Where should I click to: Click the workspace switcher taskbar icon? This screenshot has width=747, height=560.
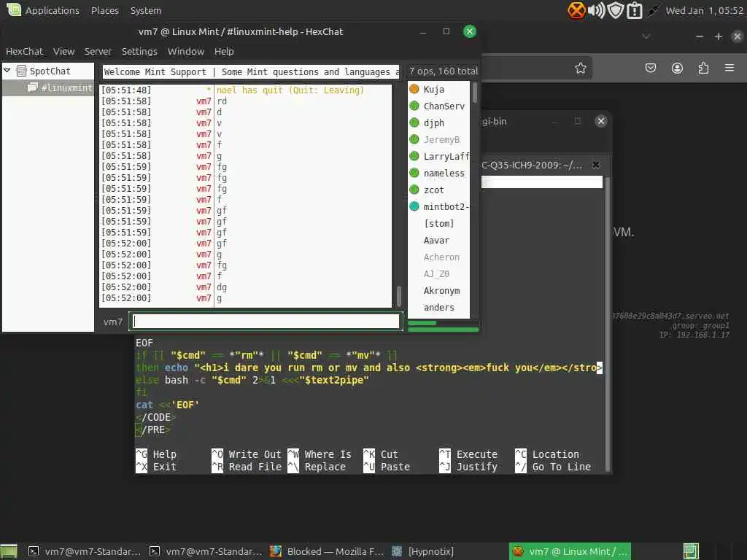tap(691, 551)
